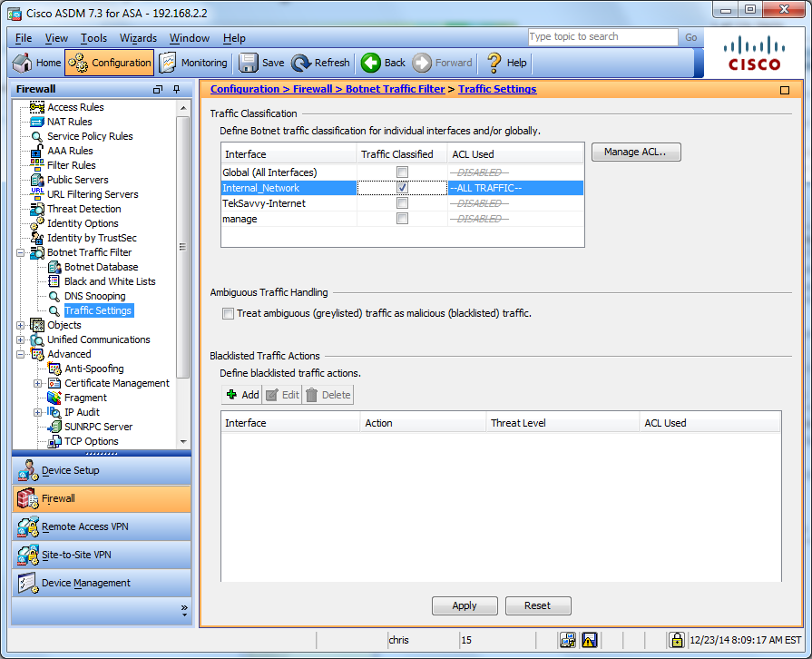
Task: Click the Apply button
Action: pos(465,605)
